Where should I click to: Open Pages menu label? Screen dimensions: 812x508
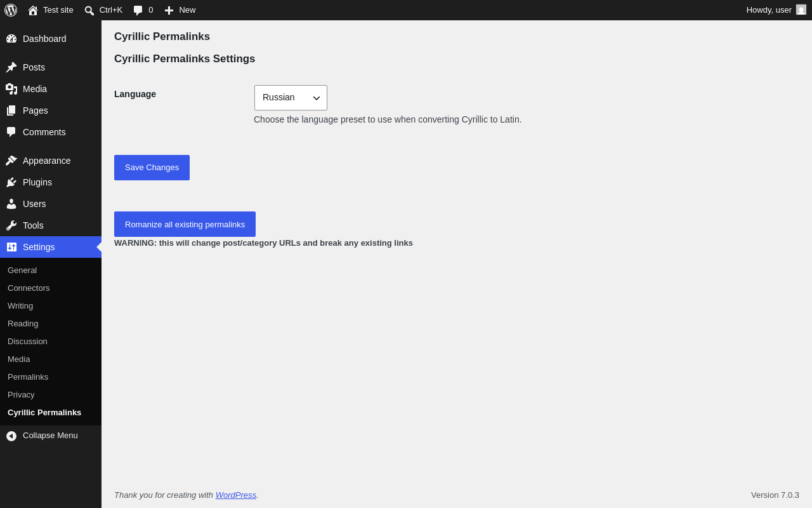pos(36,110)
